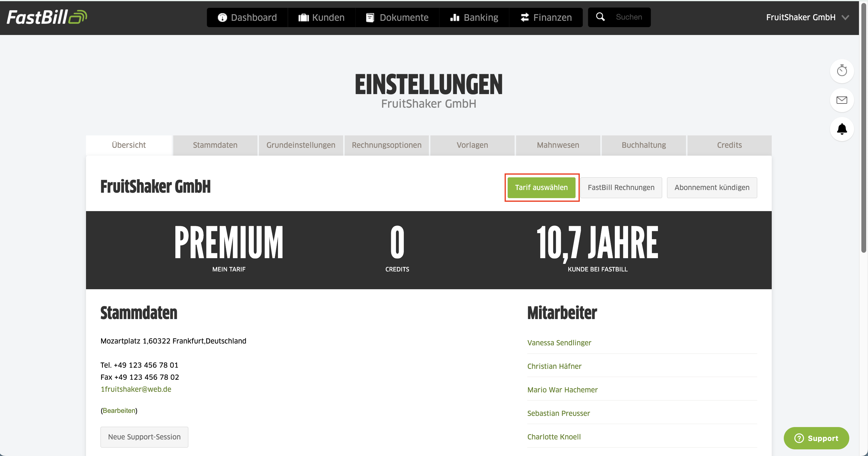Open the bell notifications icon
The image size is (868, 456).
point(842,129)
